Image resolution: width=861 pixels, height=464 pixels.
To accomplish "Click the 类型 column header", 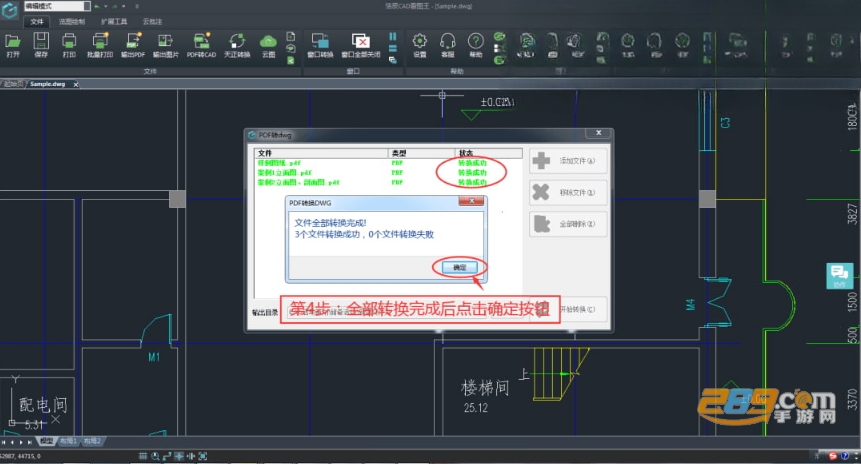I will [x=422, y=153].
